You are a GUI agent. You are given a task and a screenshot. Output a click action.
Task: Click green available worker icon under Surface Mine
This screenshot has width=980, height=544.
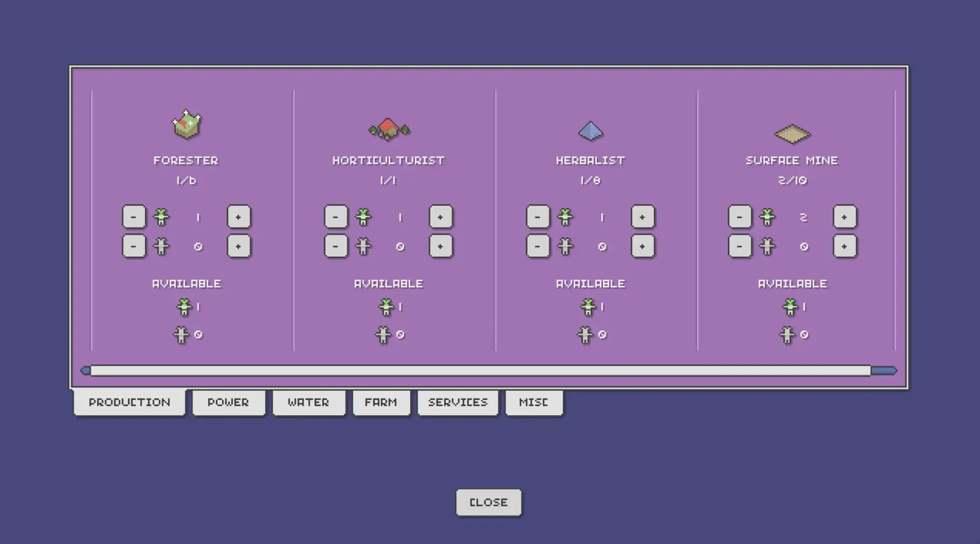[x=790, y=307]
